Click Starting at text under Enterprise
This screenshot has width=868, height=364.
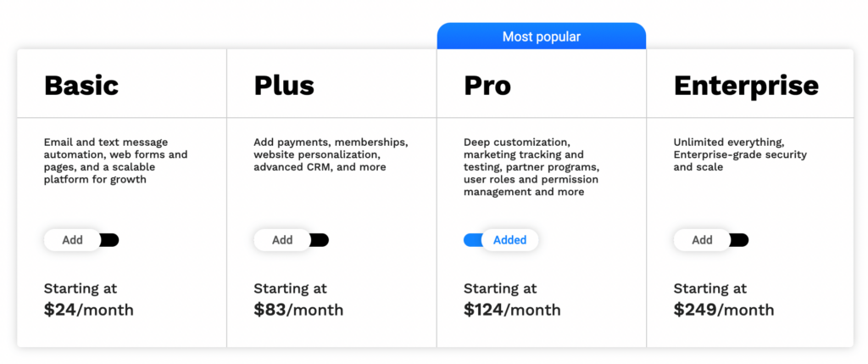point(710,288)
